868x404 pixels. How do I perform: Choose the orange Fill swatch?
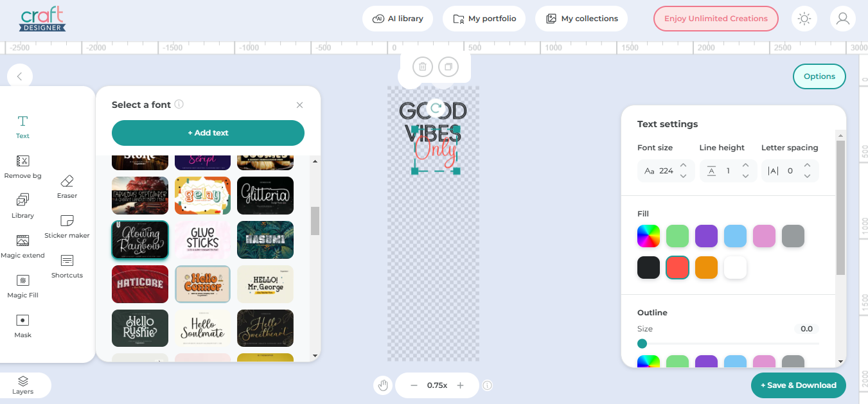(706, 267)
